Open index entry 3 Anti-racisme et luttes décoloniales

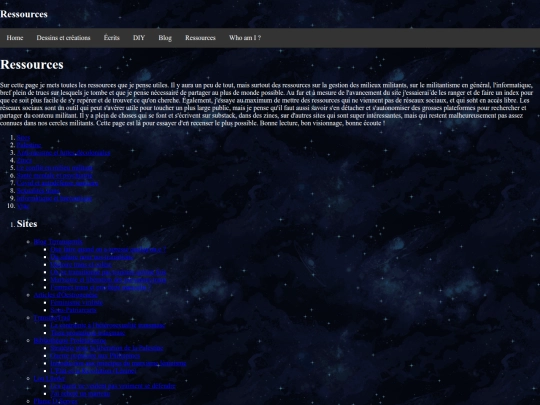64,153
